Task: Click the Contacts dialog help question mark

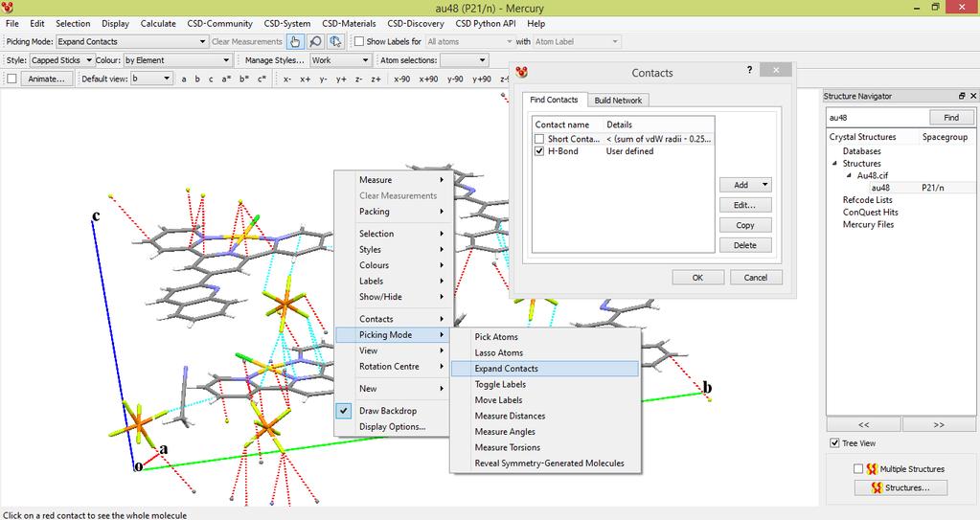Action: [749, 70]
